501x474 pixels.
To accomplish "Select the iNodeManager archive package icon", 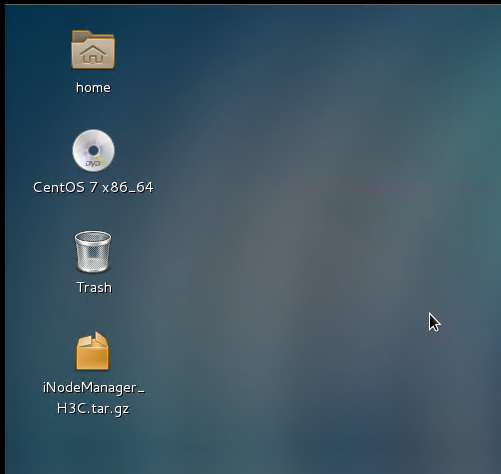I will click(x=93, y=351).
